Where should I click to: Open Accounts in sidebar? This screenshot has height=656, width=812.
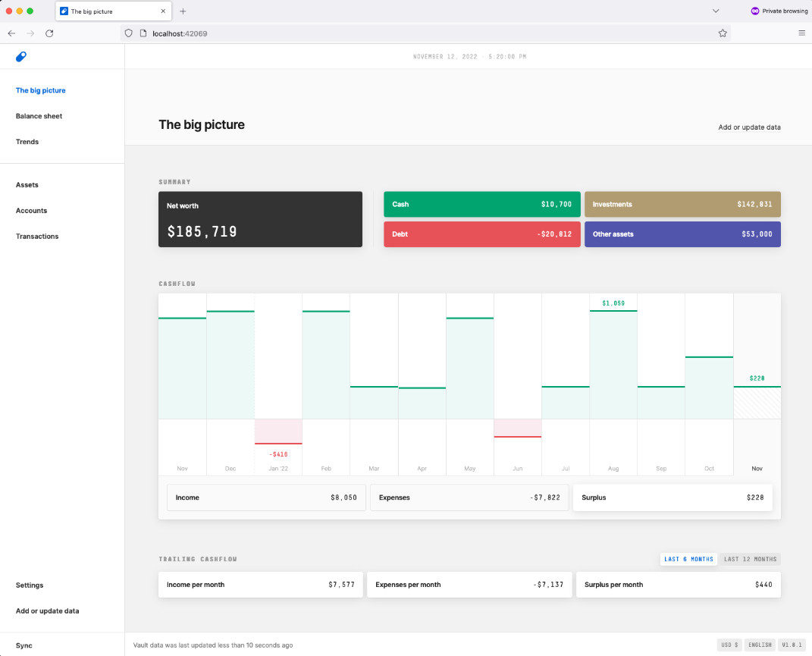pyautogui.click(x=31, y=210)
